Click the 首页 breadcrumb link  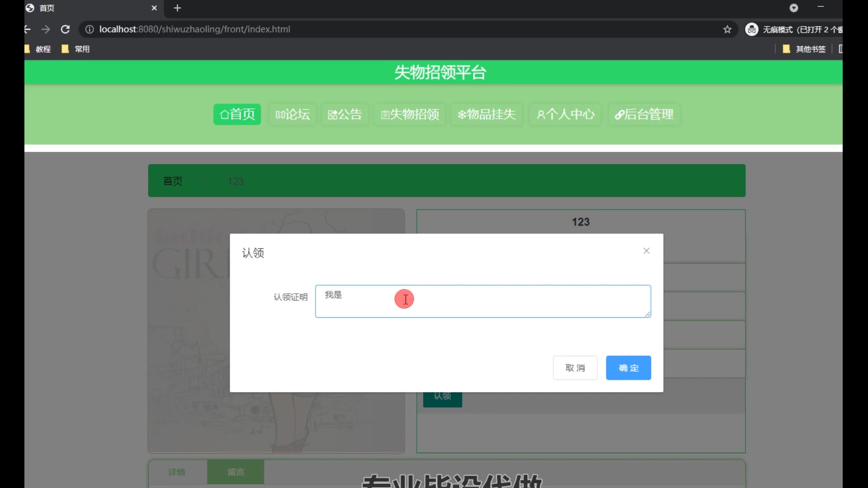173,181
